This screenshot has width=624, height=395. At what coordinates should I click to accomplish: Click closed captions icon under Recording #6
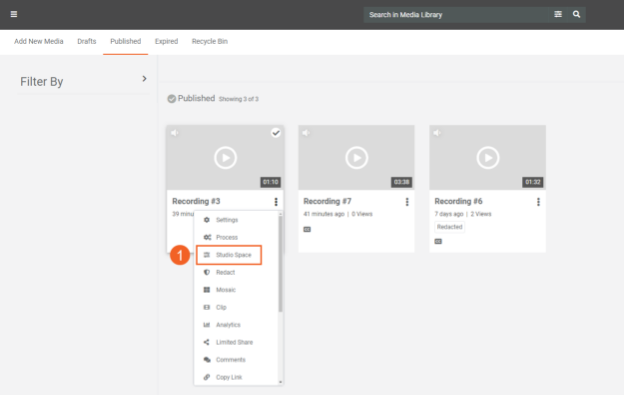point(438,241)
